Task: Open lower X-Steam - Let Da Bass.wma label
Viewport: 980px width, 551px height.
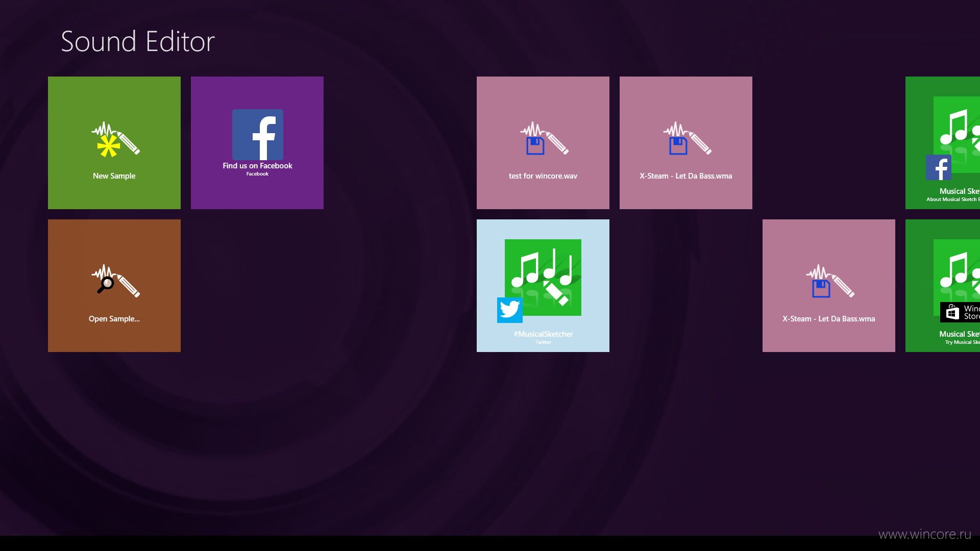Action: pyautogui.click(x=829, y=319)
